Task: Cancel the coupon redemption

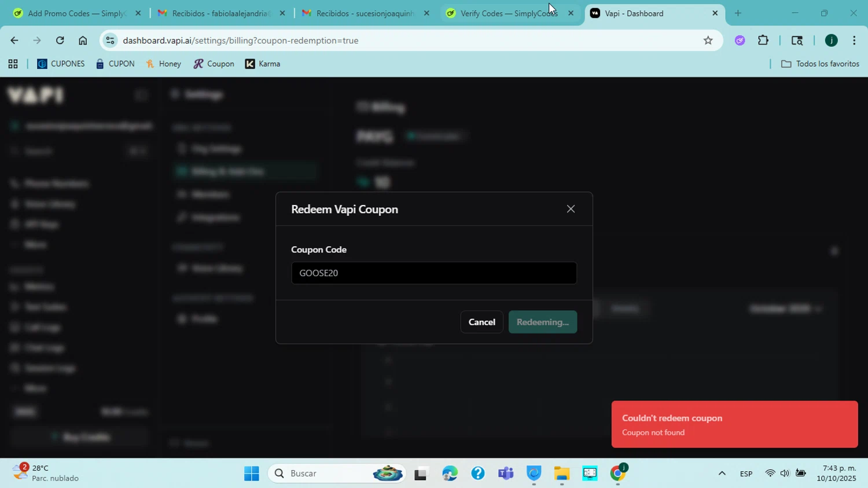Action: click(481, 322)
